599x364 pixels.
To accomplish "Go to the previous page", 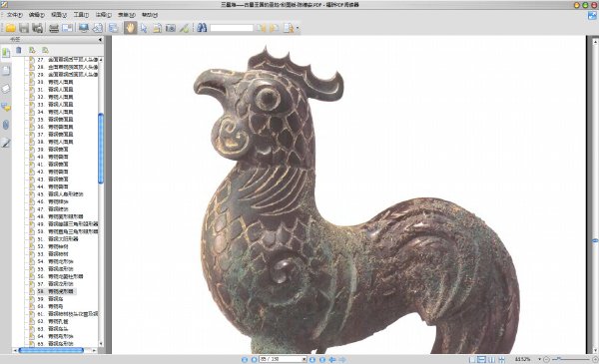I will 254,359.
